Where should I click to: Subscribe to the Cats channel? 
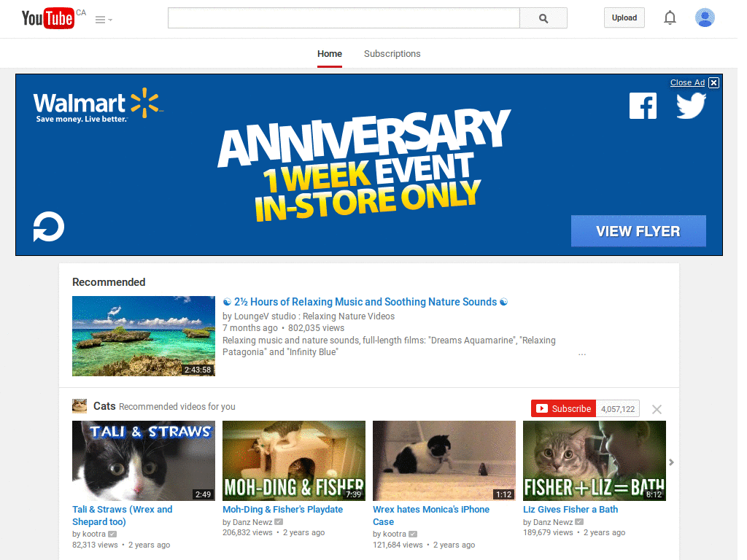coord(563,408)
